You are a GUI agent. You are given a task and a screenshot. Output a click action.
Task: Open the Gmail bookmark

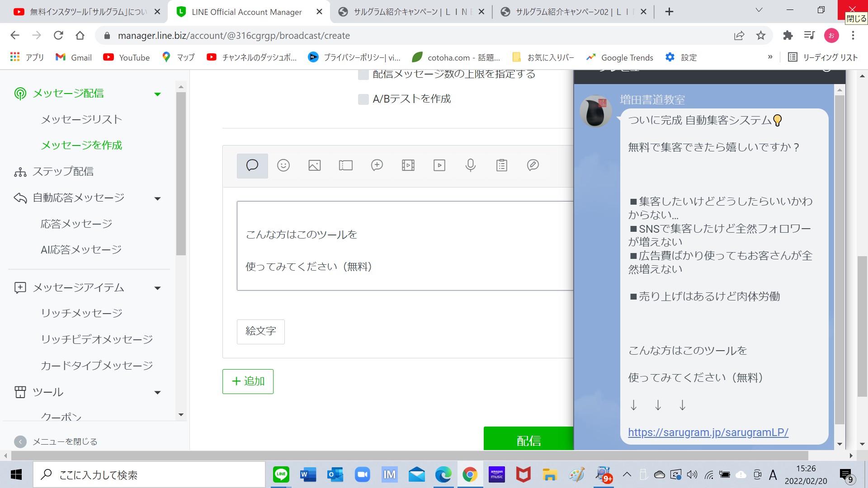tap(74, 57)
